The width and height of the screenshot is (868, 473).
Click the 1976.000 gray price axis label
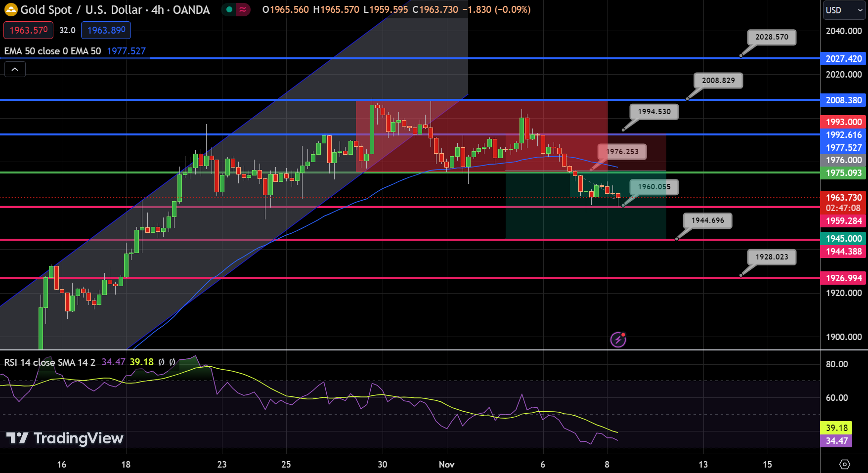843,160
